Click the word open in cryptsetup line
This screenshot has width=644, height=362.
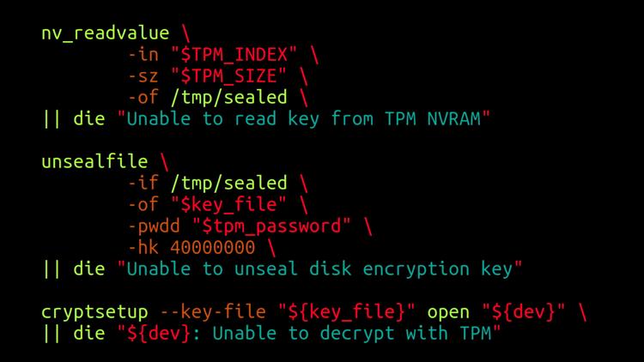[x=448, y=312]
